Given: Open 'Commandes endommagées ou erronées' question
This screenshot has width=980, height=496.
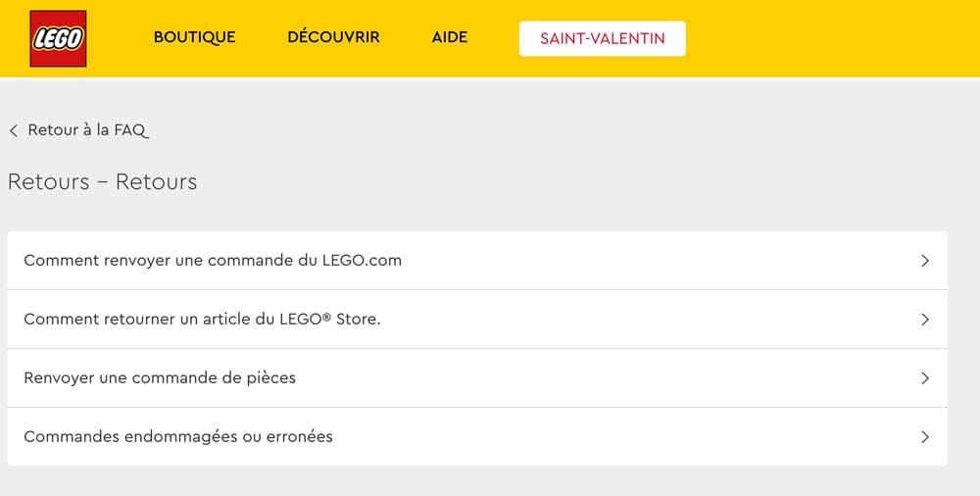Looking at the screenshot, I should [178, 437].
